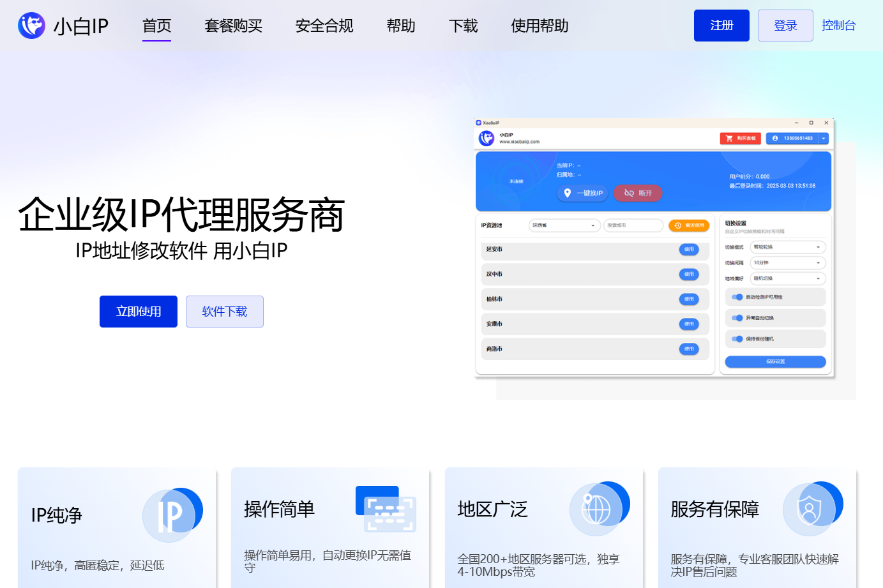The image size is (883, 588).
Task: Click the 搜索城市 search field
Action: tap(633, 225)
